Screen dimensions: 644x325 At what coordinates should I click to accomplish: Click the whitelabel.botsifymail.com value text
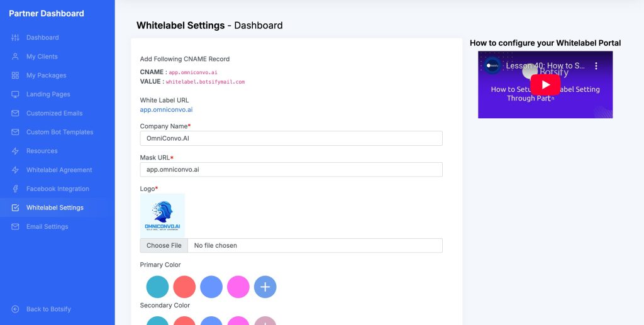pos(206,82)
